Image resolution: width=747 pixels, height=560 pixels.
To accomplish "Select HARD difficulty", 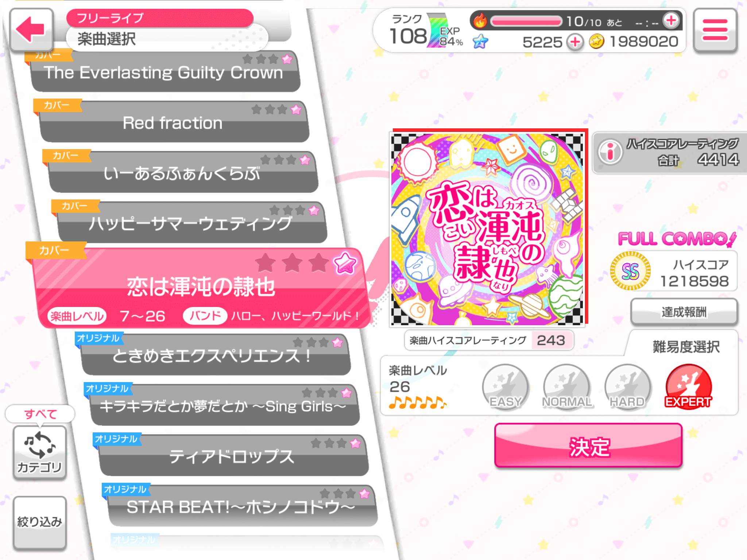I will coord(627,387).
